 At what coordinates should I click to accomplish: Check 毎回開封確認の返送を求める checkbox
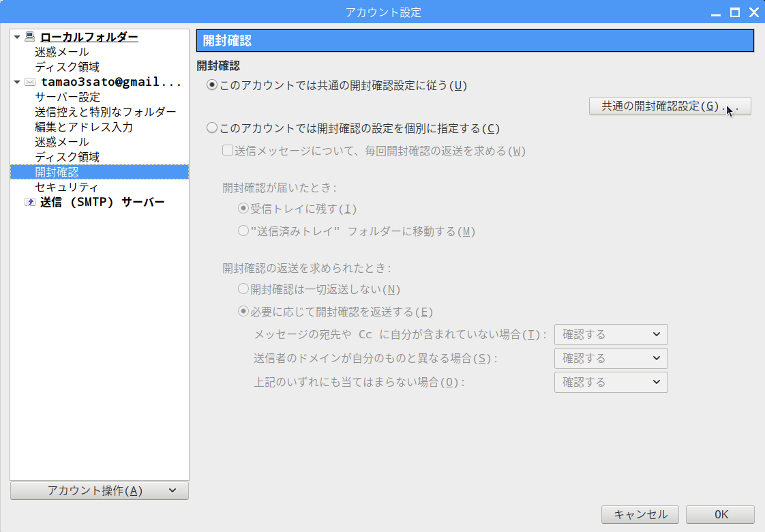(x=227, y=150)
